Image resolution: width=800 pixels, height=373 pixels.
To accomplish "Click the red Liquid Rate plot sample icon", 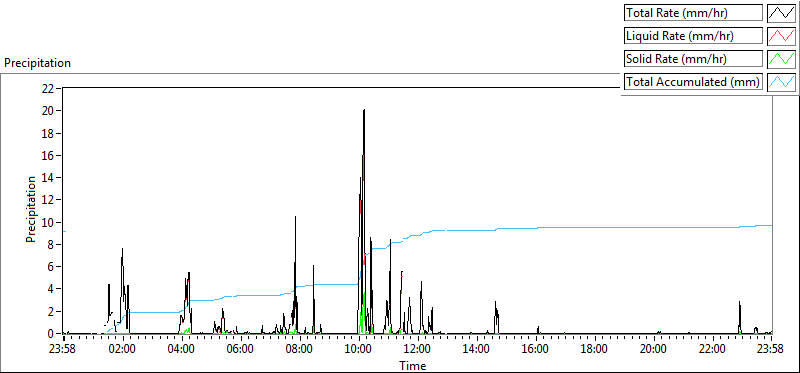I will (781, 36).
